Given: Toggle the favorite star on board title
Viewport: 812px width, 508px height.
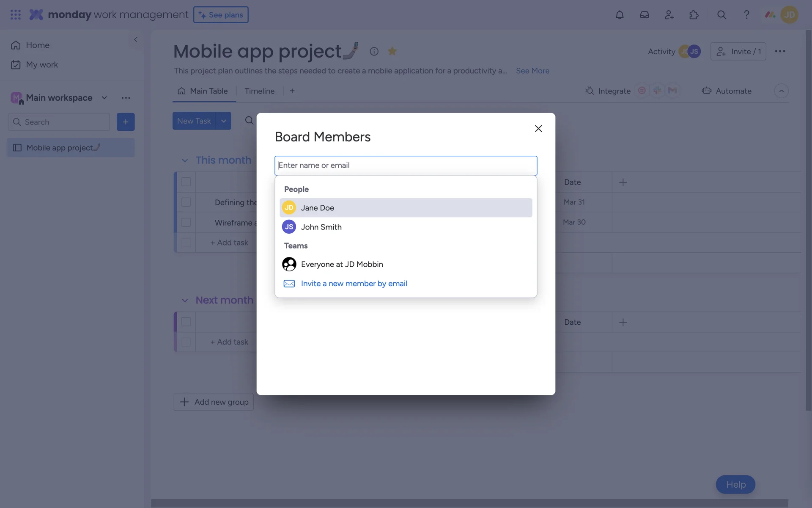Looking at the screenshot, I should (x=392, y=51).
